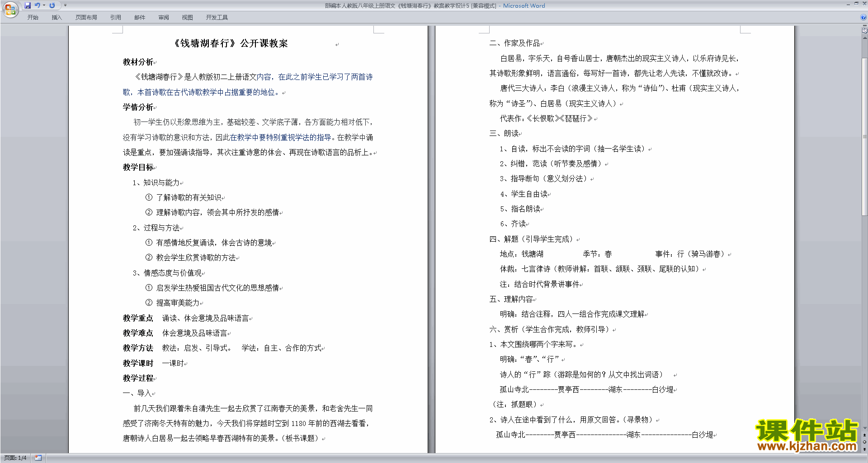Click the line ② 教会学生欣赏诗歌的方法
This screenshot has height=463, width=868.
(x=190, y=257)
